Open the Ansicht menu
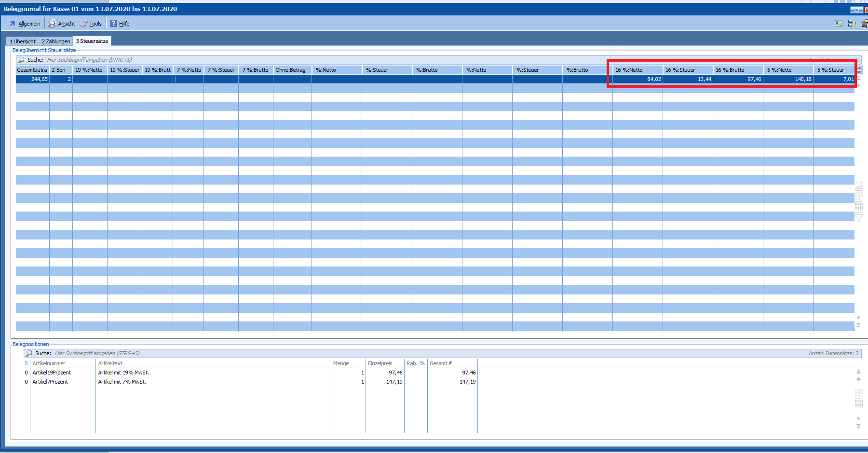Screen dimensions: 868x453 point(62,24)
